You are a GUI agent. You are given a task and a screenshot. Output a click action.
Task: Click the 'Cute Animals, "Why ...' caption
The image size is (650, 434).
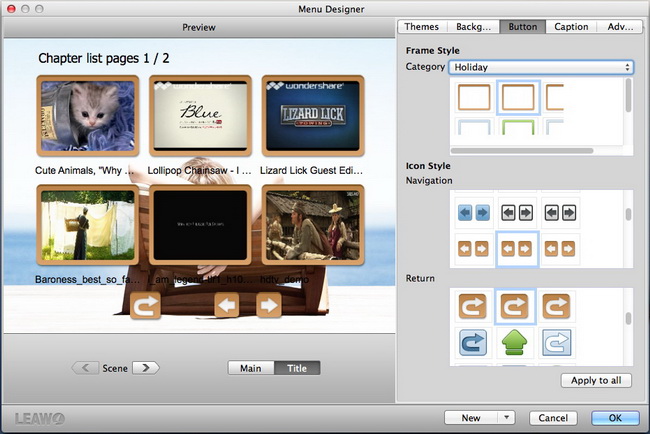[85, 170]
